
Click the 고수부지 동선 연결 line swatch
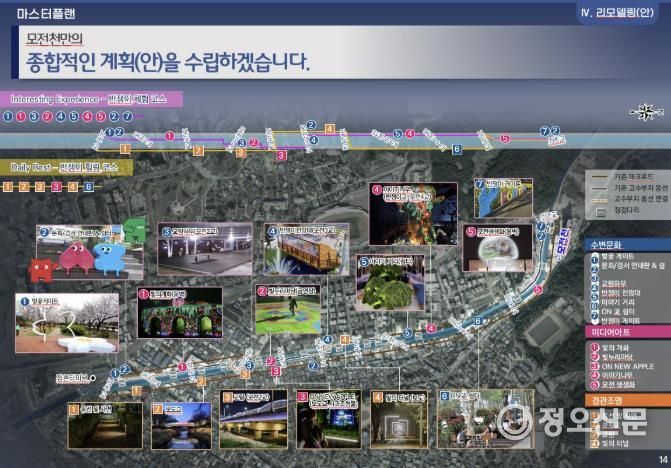(x=598, y=199)
